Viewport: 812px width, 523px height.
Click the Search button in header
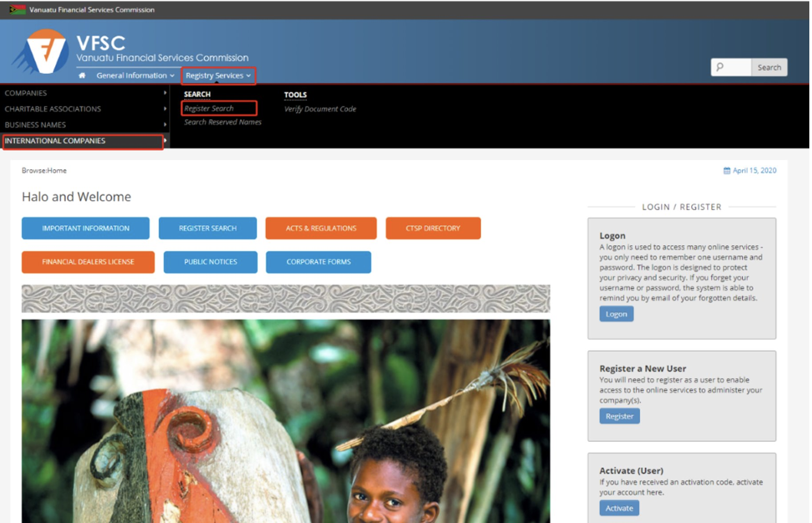pyautogui.click(x=769, y=67)
